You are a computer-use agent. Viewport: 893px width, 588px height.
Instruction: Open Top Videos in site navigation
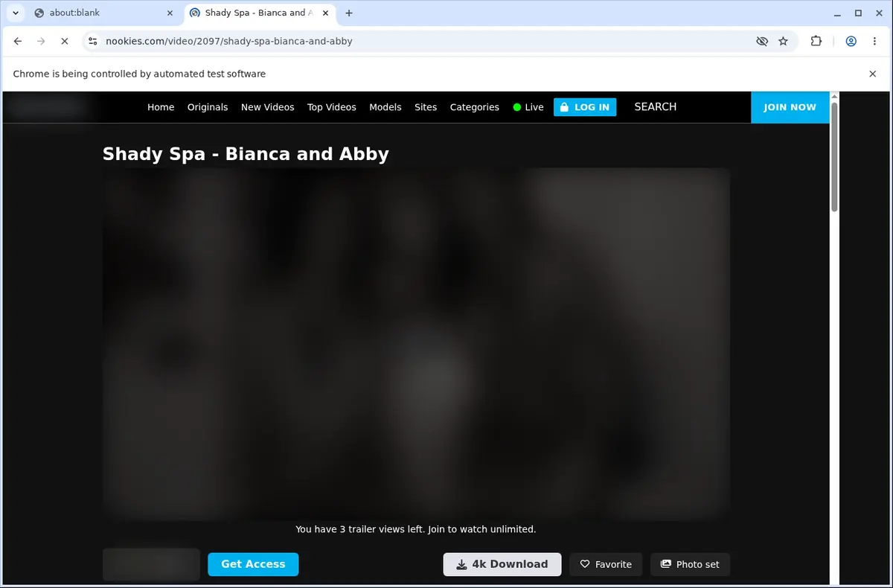pyautogui.click(x=332, y=107)
